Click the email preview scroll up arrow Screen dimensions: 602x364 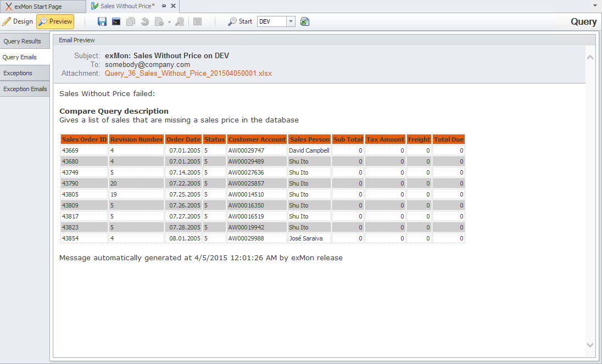pyautogui.click(x=590, y=58)
